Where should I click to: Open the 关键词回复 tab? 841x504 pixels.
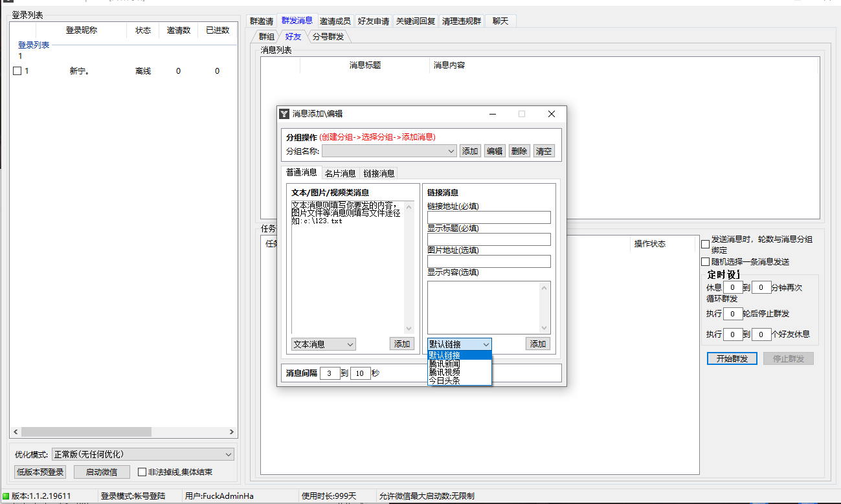click(416, 21)
